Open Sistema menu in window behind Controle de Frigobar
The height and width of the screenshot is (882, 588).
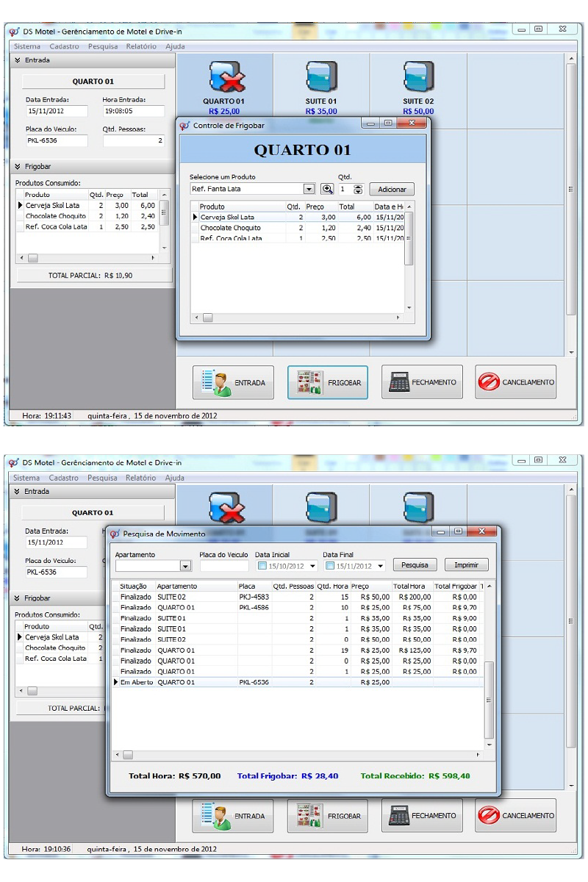pyautogui.click(x=27, y=46)
